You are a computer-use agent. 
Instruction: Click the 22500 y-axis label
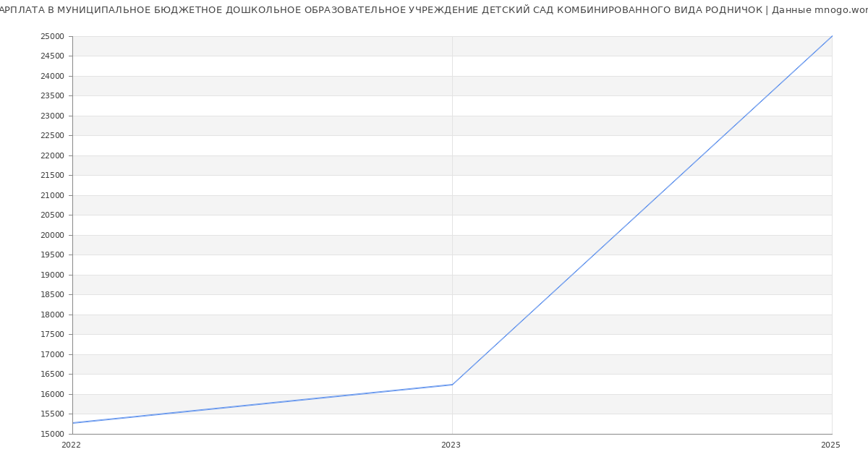point(53,136)
